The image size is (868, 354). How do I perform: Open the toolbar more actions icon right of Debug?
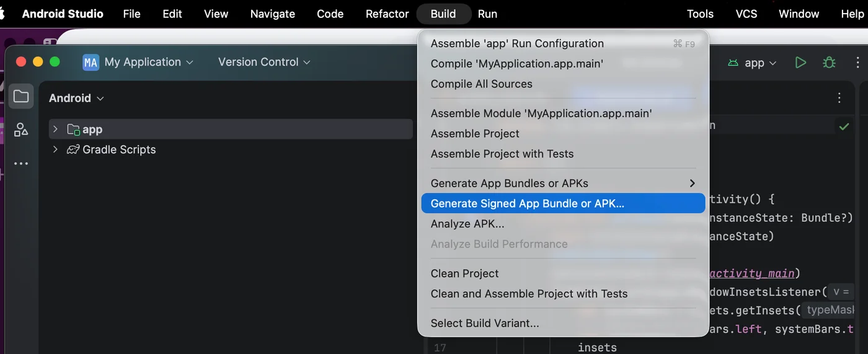click(x=858, y=63)
